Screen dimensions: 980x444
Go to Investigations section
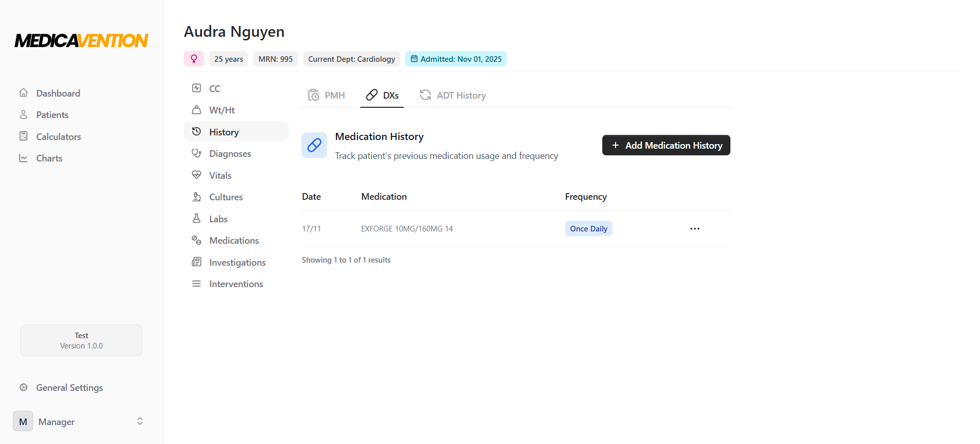pyautogui.click(x=237, y=263)
